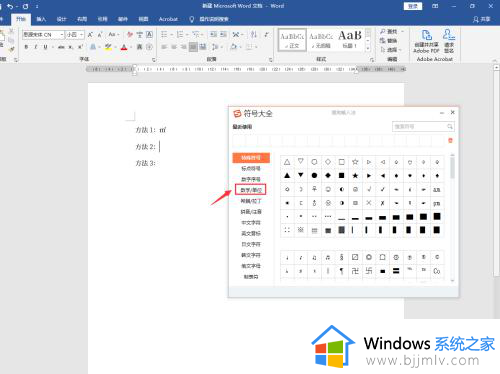Apply character shading icon in the font group
Screen dimensions: 500x374
pos(140,47)
